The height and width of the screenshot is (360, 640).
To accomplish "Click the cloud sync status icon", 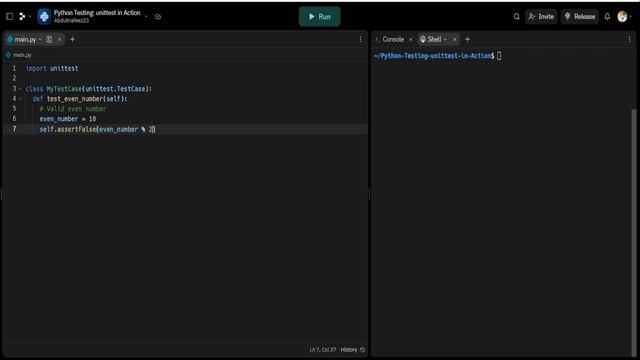I will point(158,17).
